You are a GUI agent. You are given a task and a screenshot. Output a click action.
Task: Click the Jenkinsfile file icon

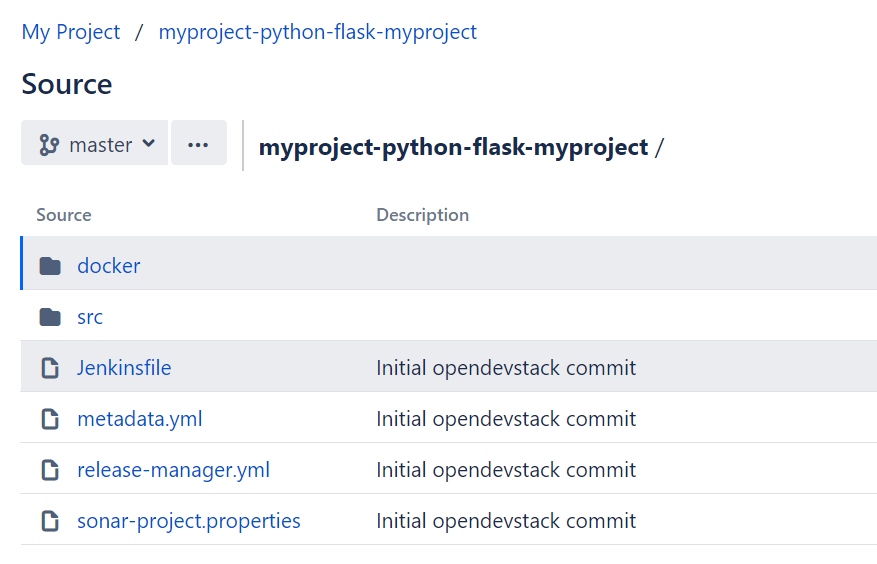[x=50, y=368]
